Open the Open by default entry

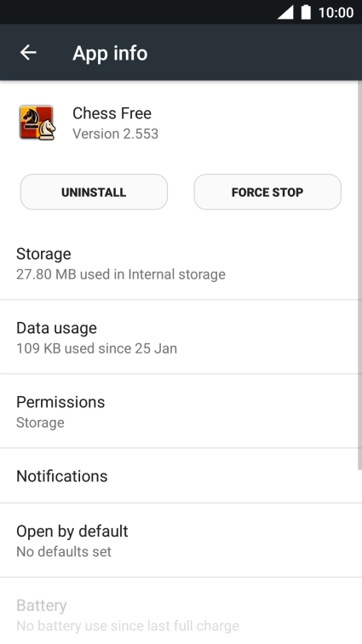pyautogui.click(x=179, y=540)
